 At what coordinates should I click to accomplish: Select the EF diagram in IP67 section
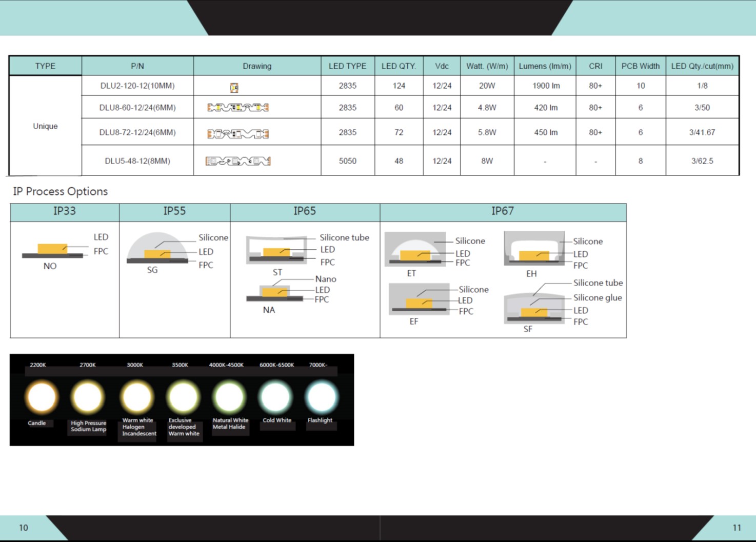(x=418, y=300)
